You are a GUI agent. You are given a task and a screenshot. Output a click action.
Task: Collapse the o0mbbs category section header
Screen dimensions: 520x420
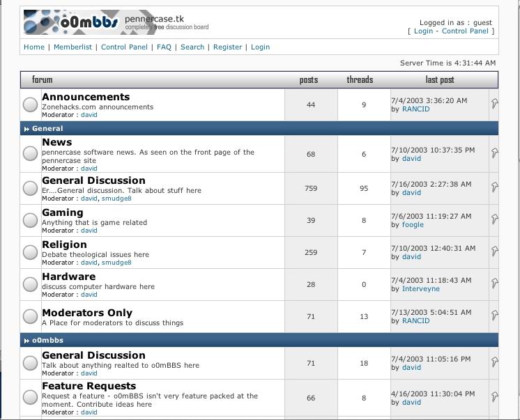point(26,341)
